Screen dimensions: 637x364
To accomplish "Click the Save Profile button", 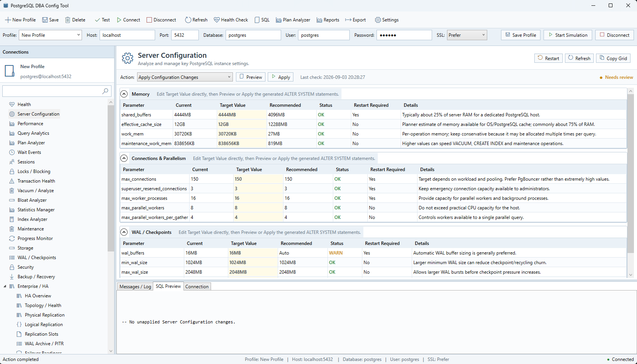I will pos(521,35).
